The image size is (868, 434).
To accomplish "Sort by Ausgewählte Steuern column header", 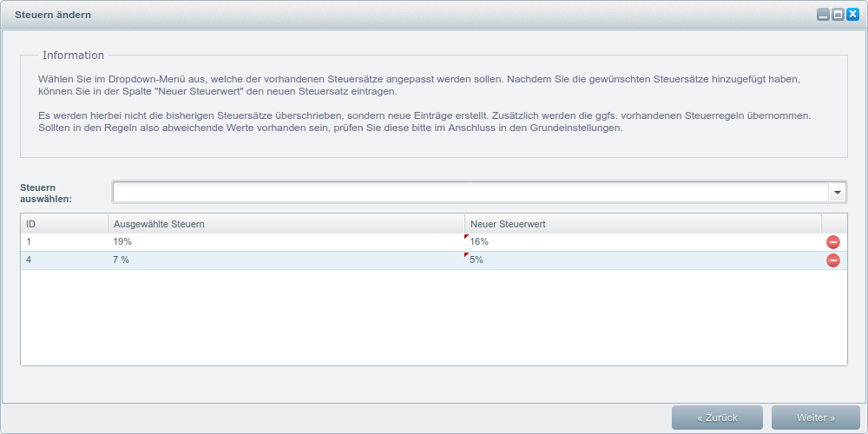I will pyautogui.click(x=286, y=224).
